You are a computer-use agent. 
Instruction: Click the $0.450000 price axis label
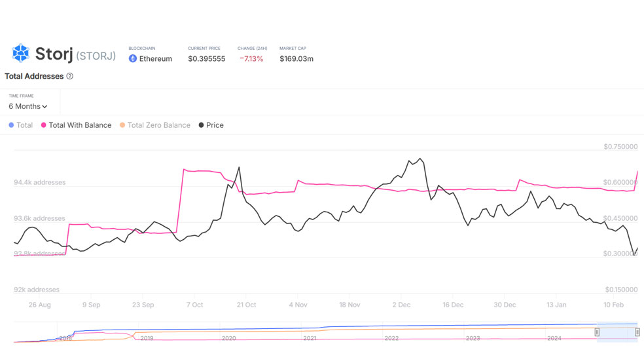tap(620, 218)
